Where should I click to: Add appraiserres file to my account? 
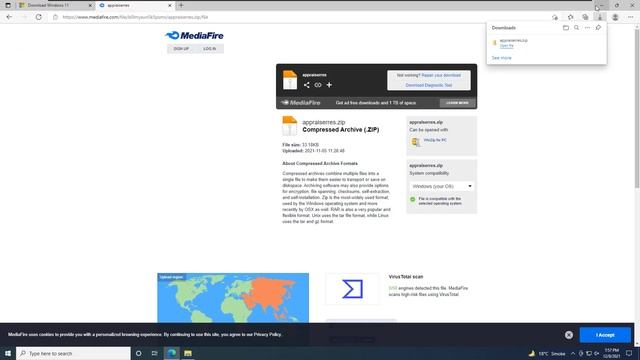pos(329,85)
